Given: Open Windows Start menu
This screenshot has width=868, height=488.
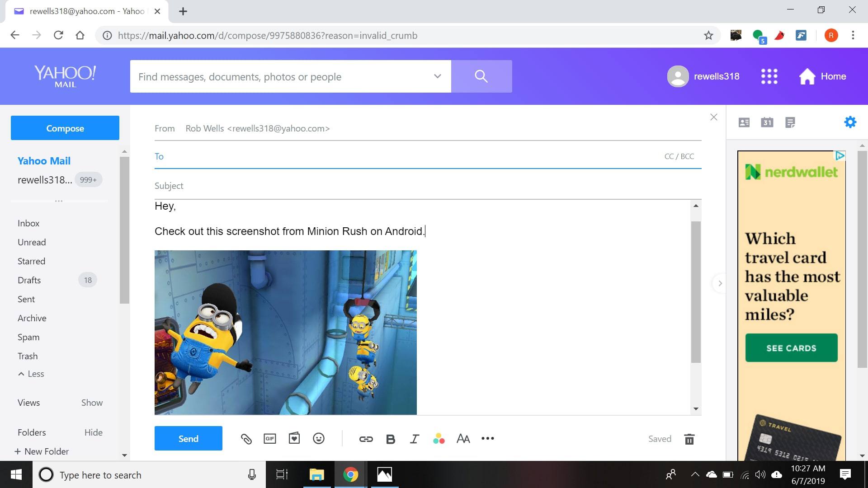Looking at the screenshot, I should click(16, 474).
